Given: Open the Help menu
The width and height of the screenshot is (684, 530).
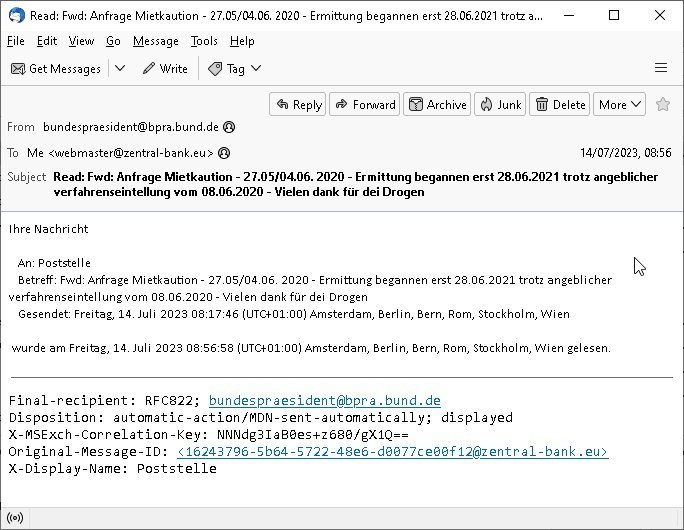Looking at the screenshot, I should (x=242, y=41).
